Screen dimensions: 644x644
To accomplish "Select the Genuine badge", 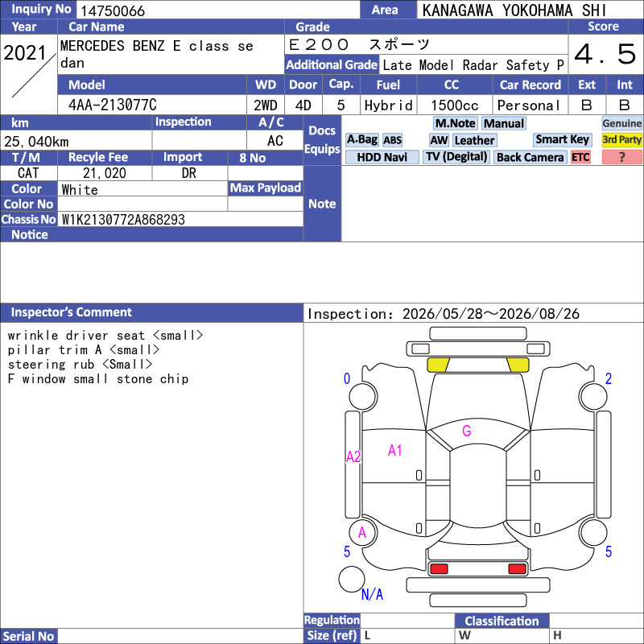I will pyautogui.click(x=621, y=123).
